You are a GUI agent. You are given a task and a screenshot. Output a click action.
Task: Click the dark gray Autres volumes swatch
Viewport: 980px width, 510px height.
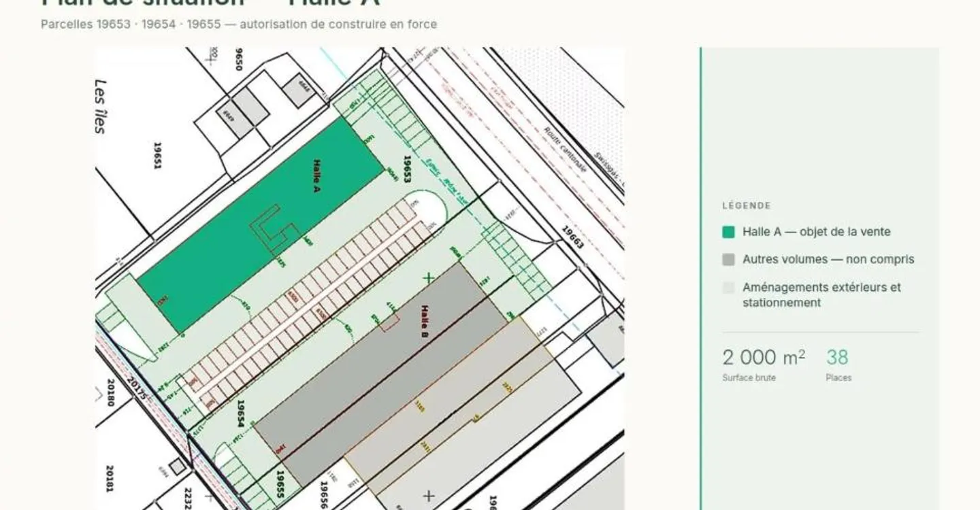click(729, 260)
